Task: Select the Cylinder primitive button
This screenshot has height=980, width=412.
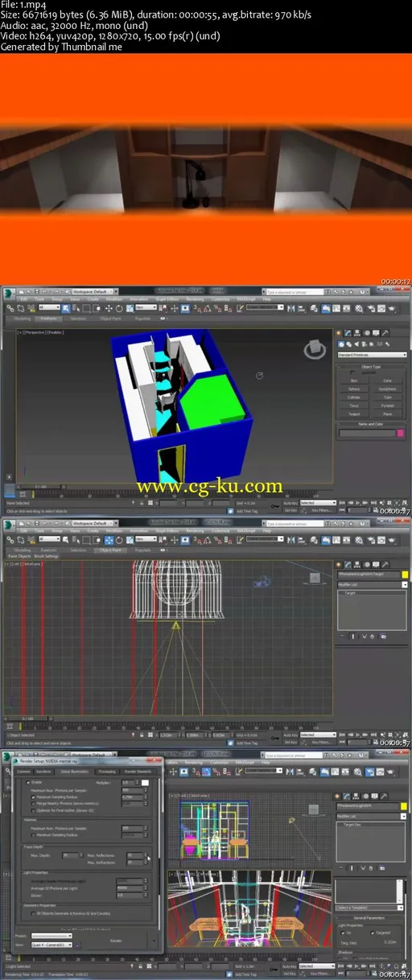Action: tap(354, 397)
